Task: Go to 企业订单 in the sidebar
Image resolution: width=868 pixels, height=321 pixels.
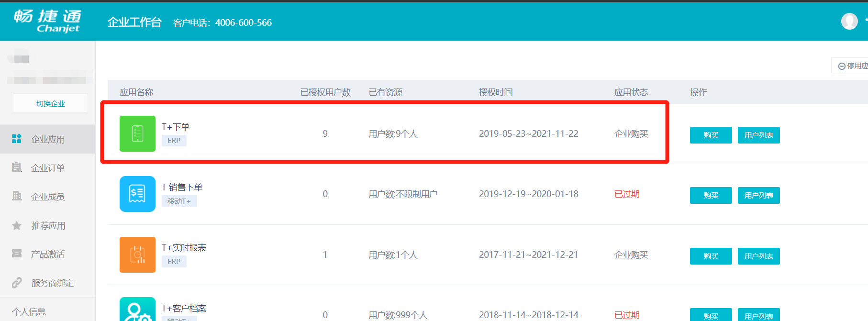Action: (x=48, y=168)
